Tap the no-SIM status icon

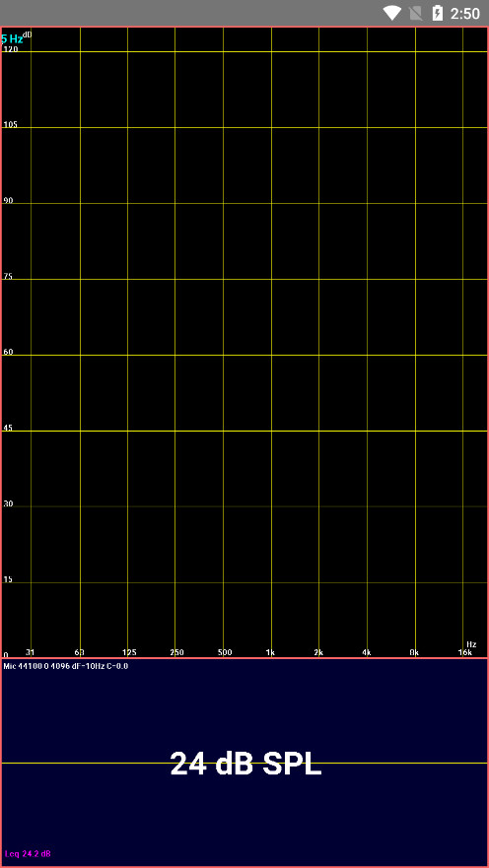click(x=416, y=13)
